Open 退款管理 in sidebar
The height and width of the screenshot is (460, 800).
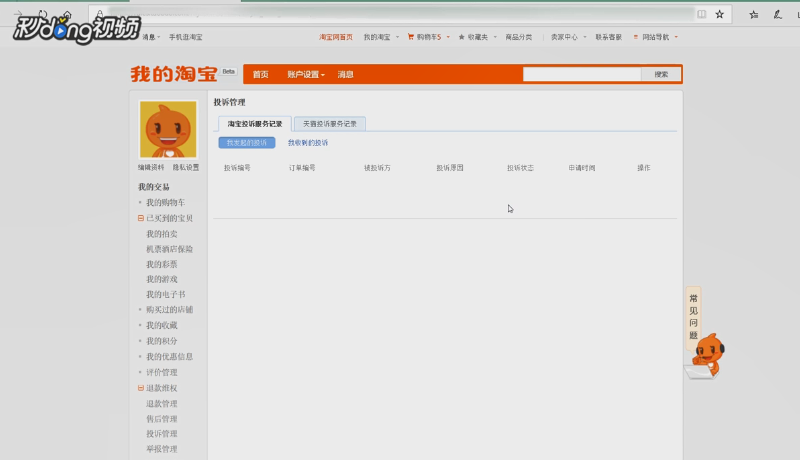pyautogui.click(x=162, y=404)
